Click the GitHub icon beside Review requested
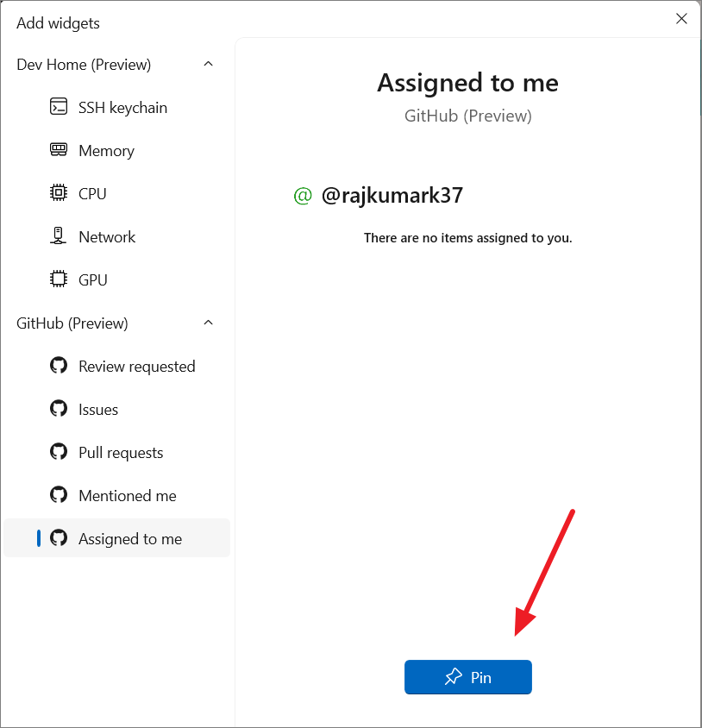This screenshot has width=702, height=728. tap(59, 366)
